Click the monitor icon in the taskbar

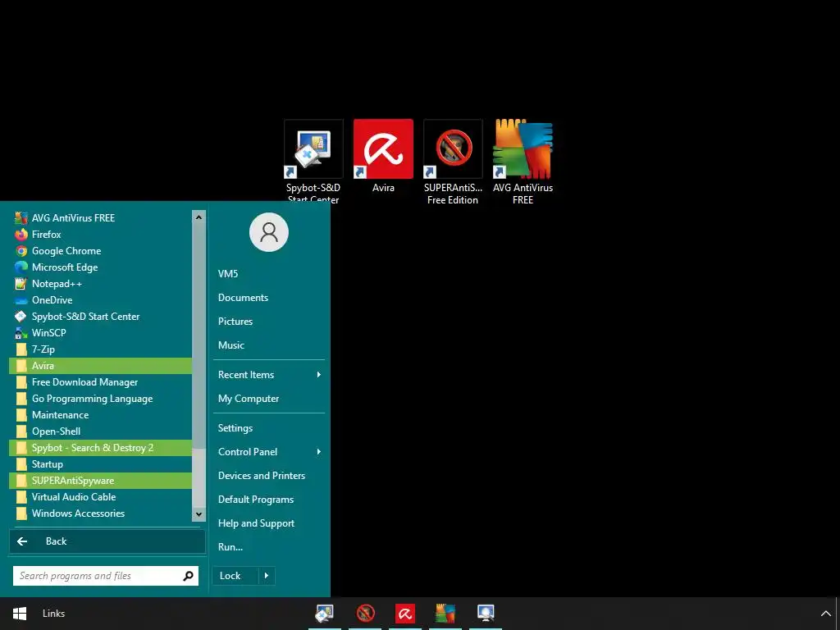point(486,613)
